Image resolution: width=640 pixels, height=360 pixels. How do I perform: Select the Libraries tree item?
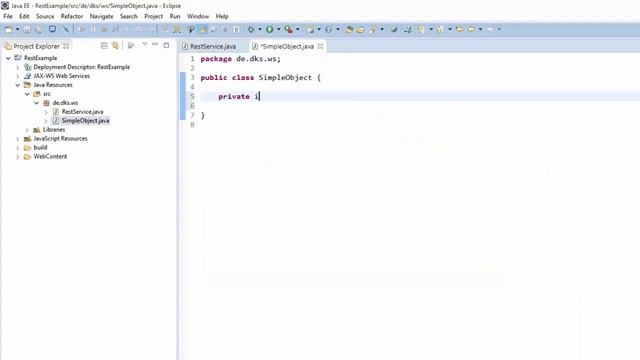[54, 130]
